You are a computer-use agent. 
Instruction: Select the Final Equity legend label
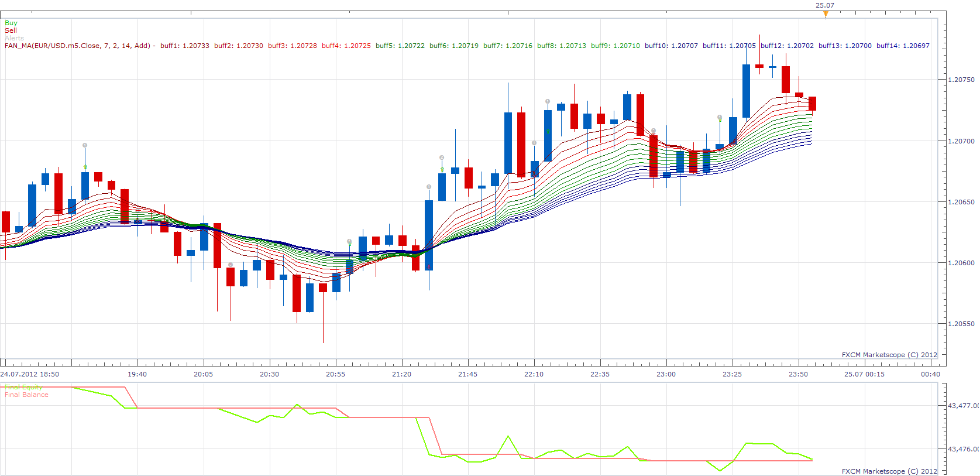[23, 387]
